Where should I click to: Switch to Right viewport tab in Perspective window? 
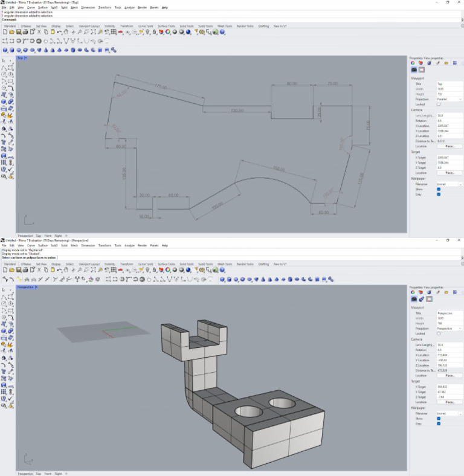click(x=58, y=474)
